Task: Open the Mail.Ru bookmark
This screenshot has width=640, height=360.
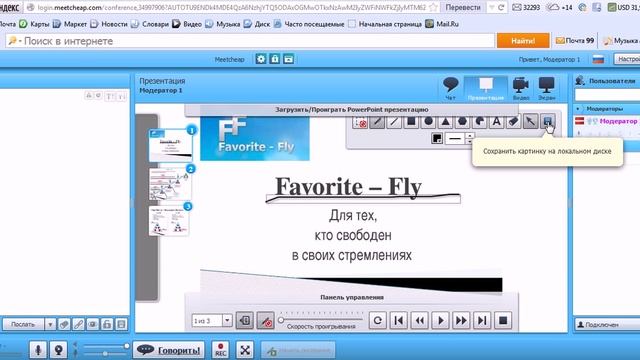Action: click(442, 24)
